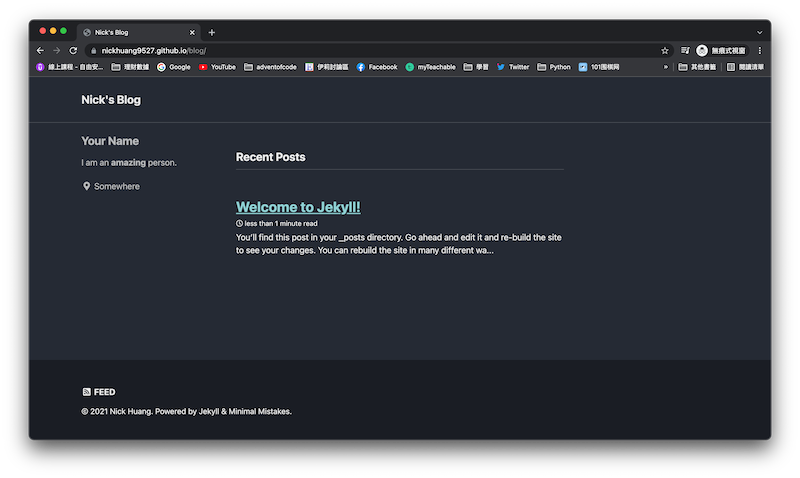800x478 pixels.
Task: Go back to the previous page
Action: coord(40,51)
